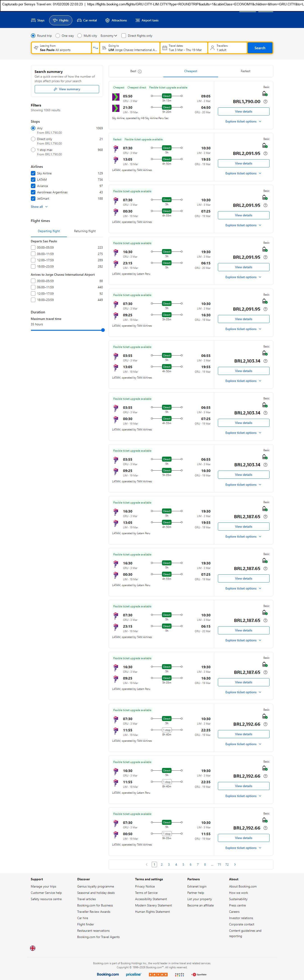This screenshot has width=304, height=980.
Task: Click the baggage icon on the BRL1,790.00 fare
Action: coord(265,94)
